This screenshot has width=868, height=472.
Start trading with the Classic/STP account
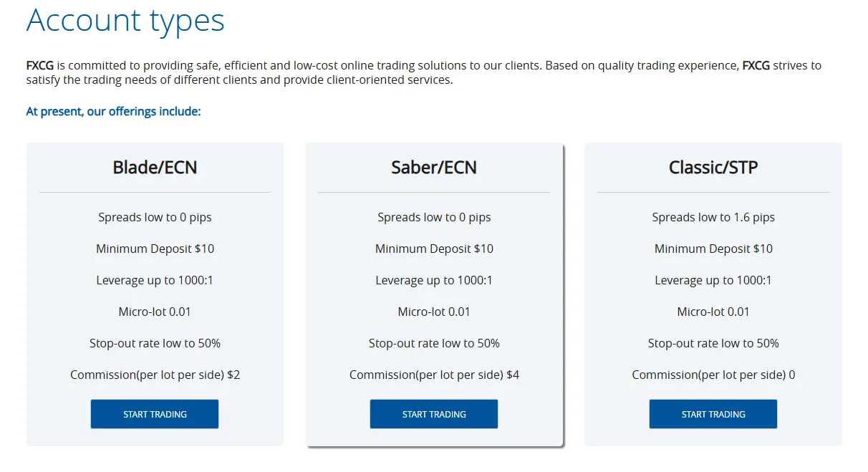point(713,414)
